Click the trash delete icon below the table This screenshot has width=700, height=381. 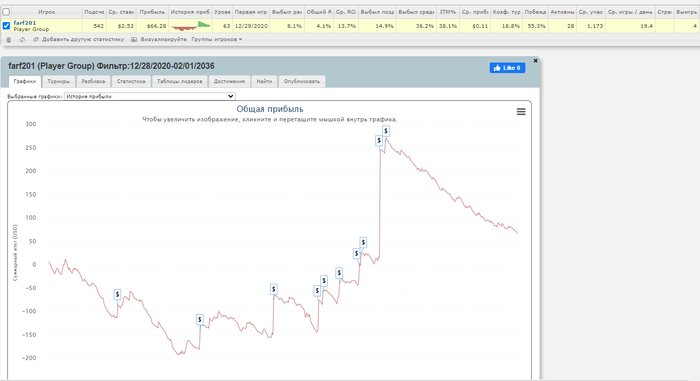pos(8,40)
